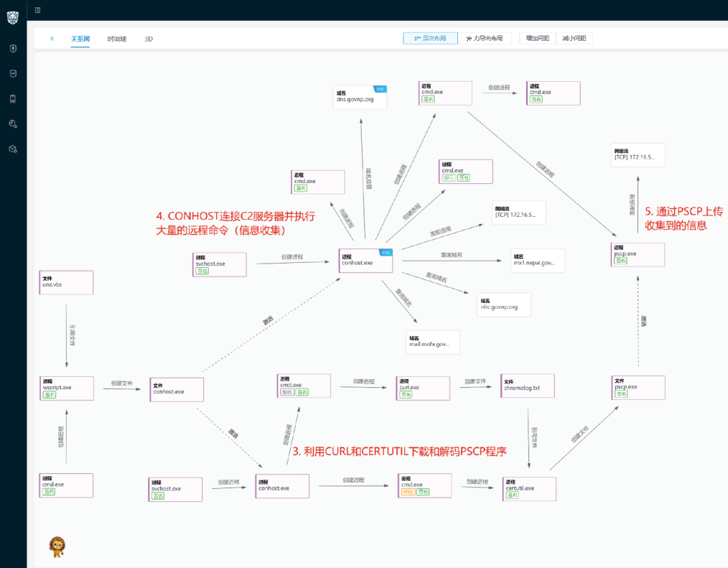Select the dns.govnp.org domain node

[360, 97]
